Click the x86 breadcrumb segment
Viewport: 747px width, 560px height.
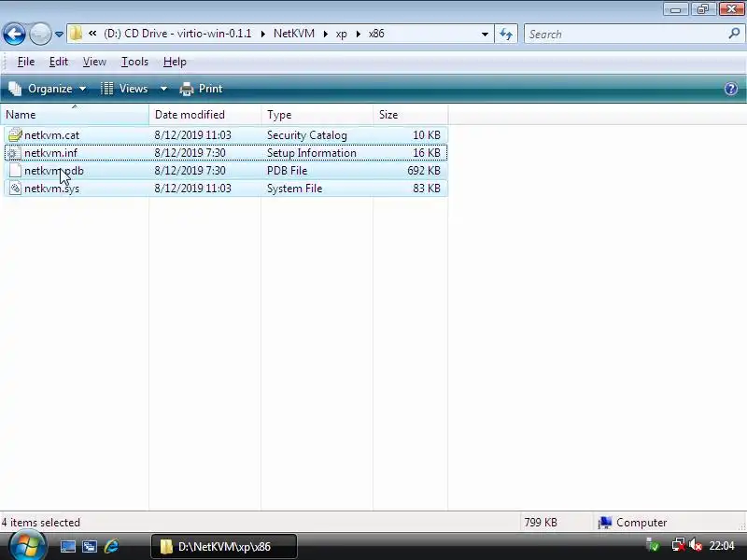click(376, 34)
